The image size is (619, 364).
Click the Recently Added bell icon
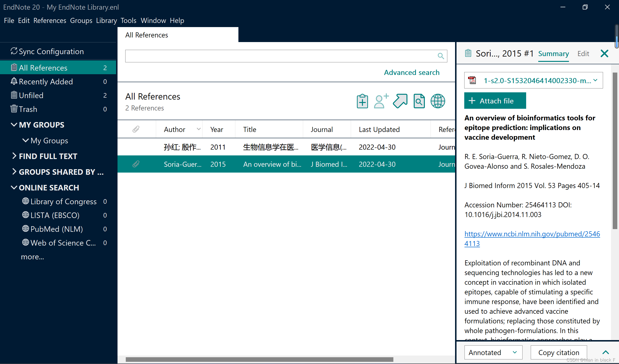[x=14, y=81]
